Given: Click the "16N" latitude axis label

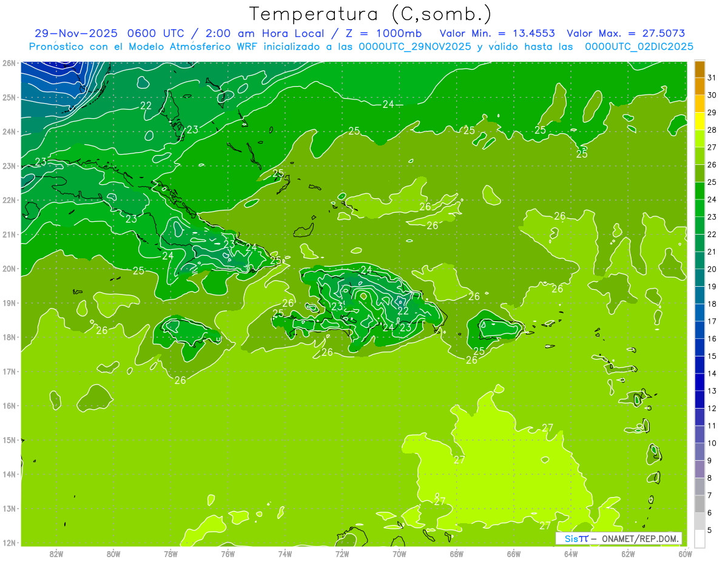Looking at the screenshot, I should [9, 406].
